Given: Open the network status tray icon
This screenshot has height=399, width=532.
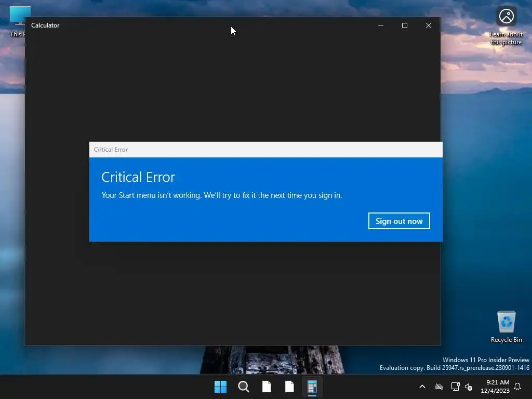Looking at the screenshot, I should (x=455, y=387).
